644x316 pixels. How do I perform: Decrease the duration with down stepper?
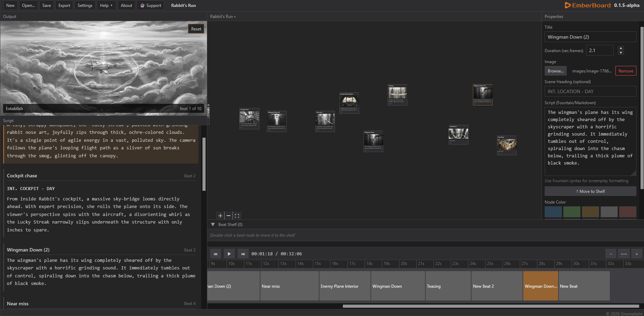(621, 53)
